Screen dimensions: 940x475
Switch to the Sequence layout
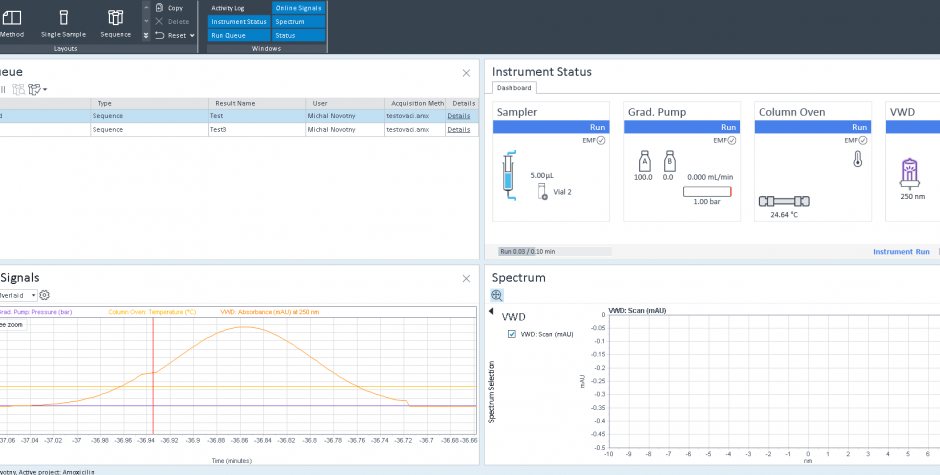115,23
